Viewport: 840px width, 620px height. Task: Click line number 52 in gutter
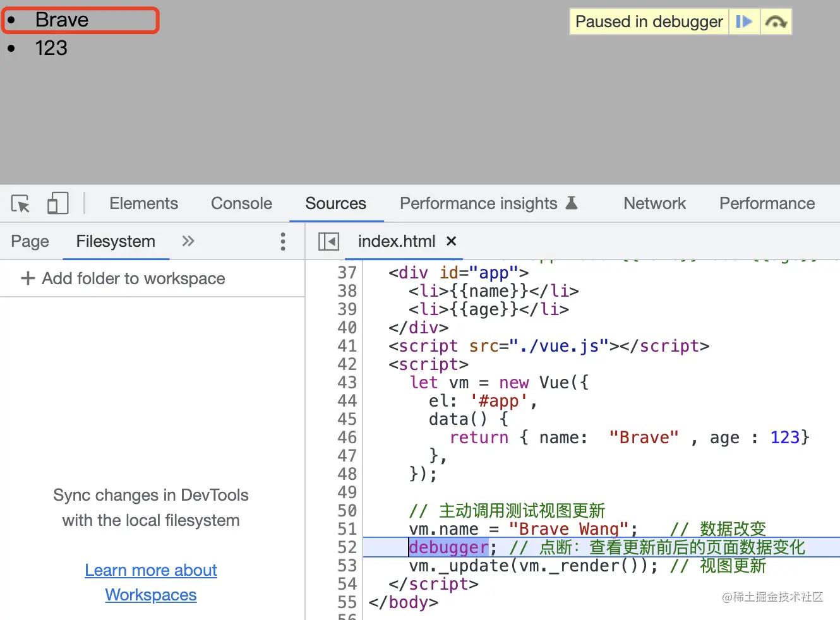point(347,547)
